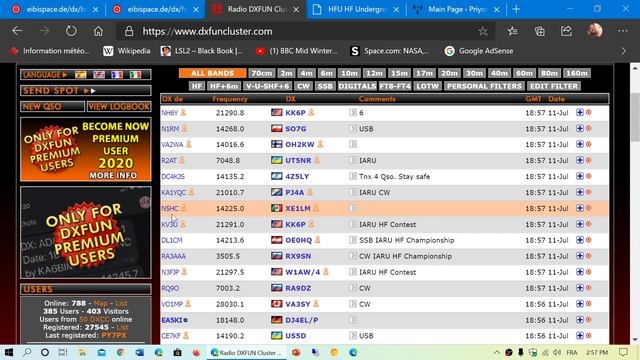Show hidden system tray icons
Image resolution: width=640 pixels, height=360 pixels.
496,352
